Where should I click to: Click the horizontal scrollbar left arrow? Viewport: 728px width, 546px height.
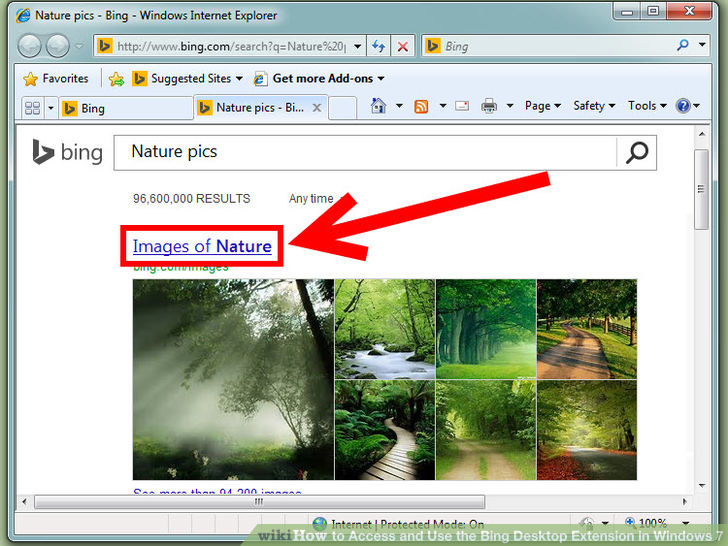[x=25, y=501]
